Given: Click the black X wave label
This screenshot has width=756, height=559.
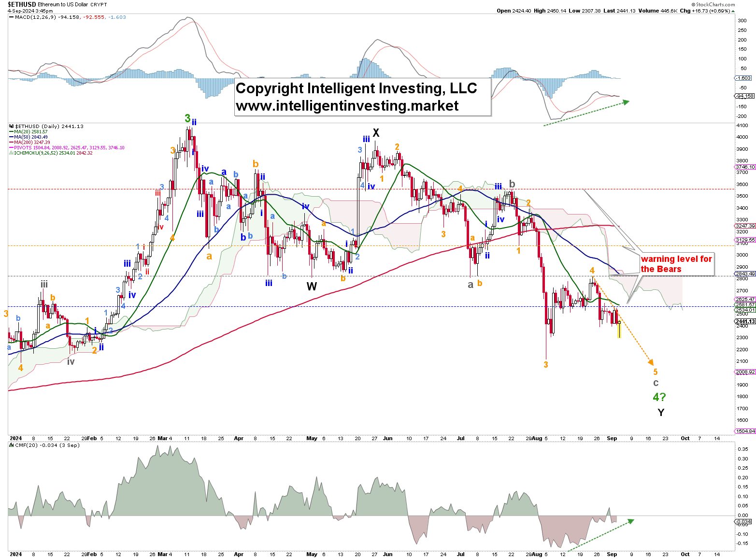Looking at the screenshot, I should click(x=376, y=133).
